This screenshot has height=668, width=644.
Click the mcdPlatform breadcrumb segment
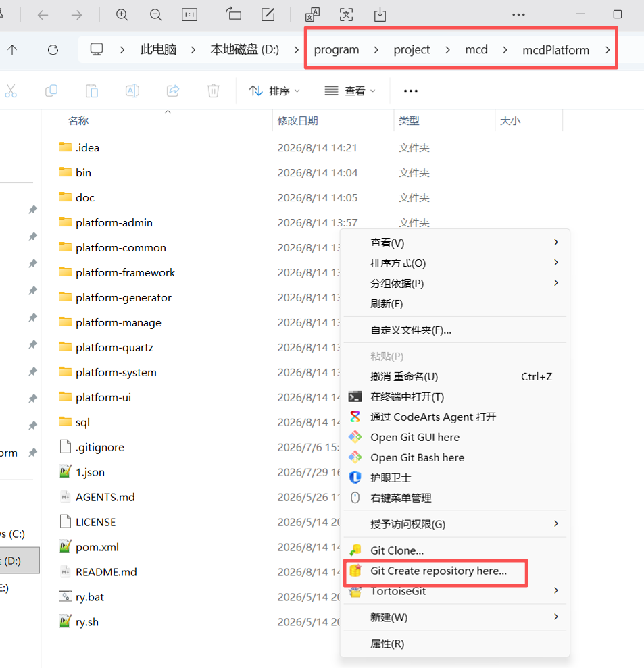pos(555,50)
